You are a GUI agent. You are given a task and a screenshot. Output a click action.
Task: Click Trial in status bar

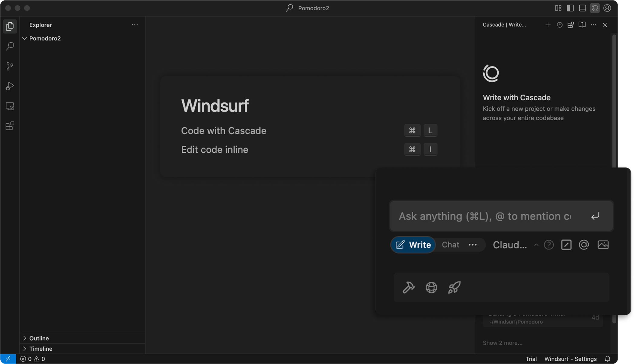tap(531, 359)
